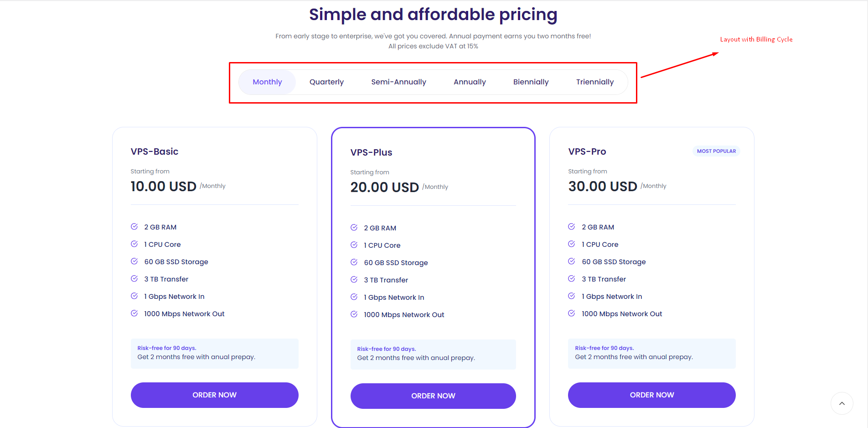The image size is (868, 428).
Task: Click the VPS-Plus plan title
Action: tap(371, 152)
